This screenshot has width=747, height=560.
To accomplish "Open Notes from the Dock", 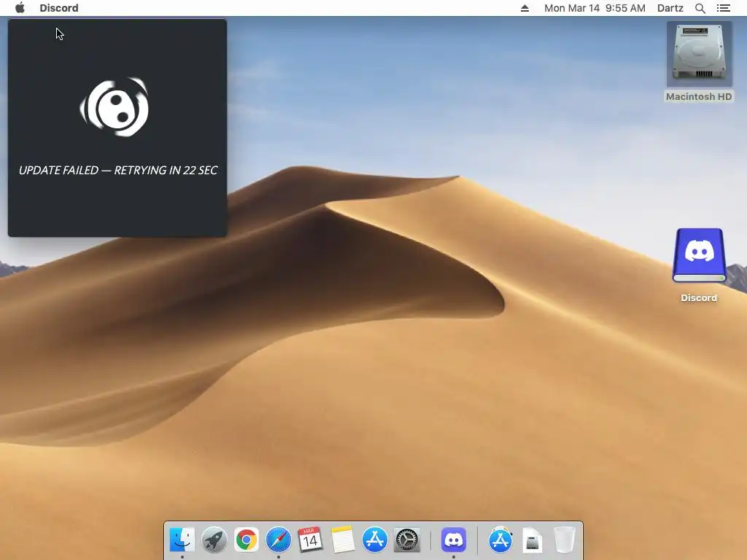I will [343, 540].
